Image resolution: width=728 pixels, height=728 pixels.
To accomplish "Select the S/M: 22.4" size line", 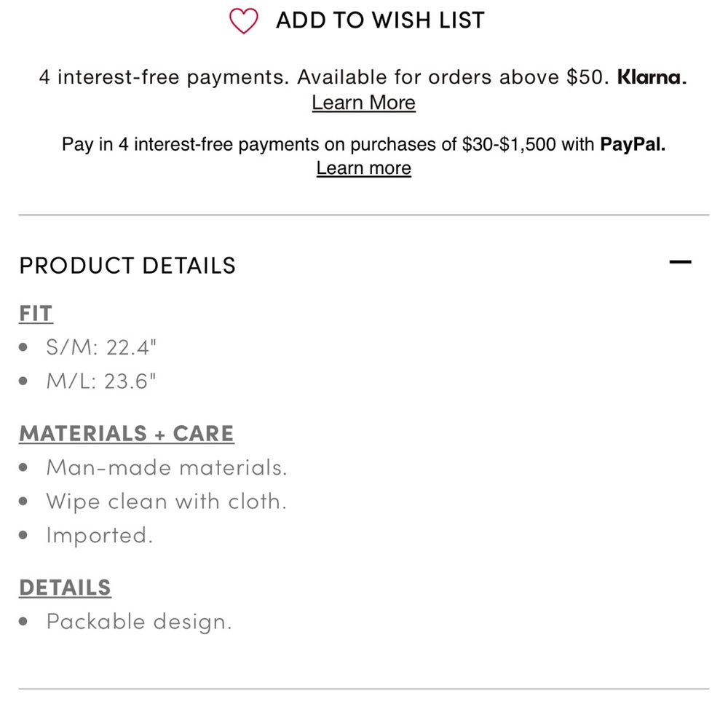I will [101, 347].
